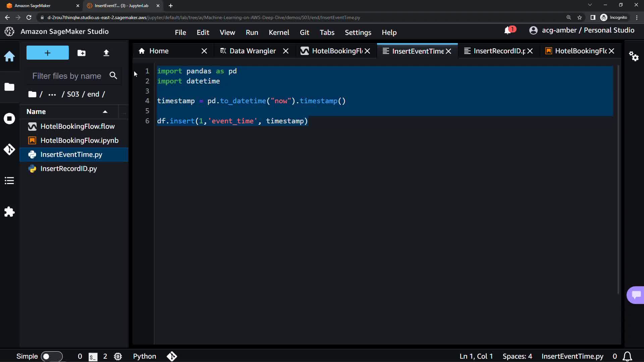Image resolution: width=644 pixels, height=362 pixels.
Task: Click the blue New Launcher button
Action: pyautogui.click(x=48, y=53)
